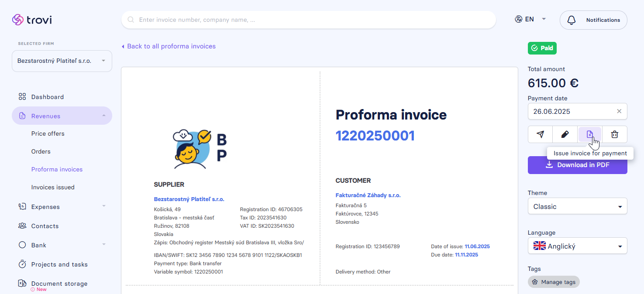Click Registration ID: 46706305 text

[271, 209]
